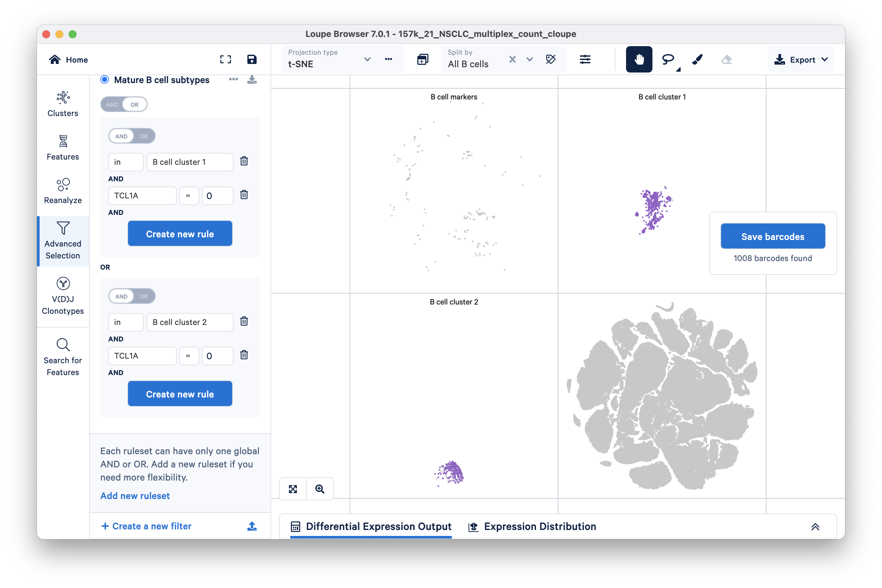Click the add projection window icon
This screenshot has width=882, height=588.
click(423, 59)
